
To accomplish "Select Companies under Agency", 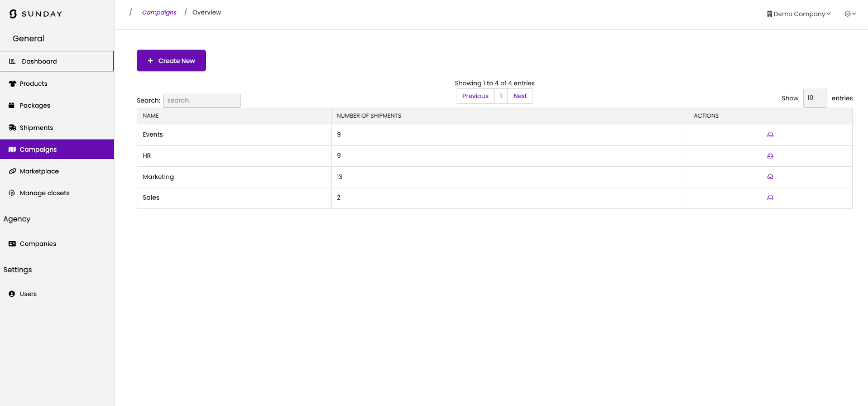I will click(x=37, y=244).
